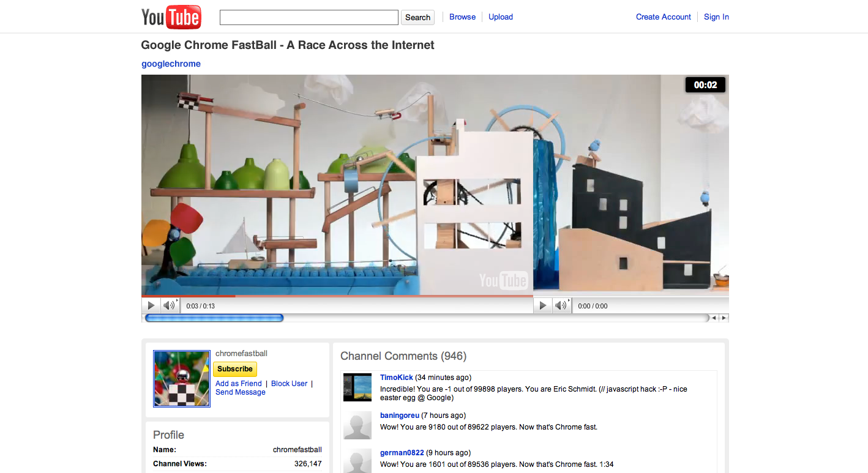The width and height of the screenshot is (868, 473).
Task: Click Send Message link
Action: (x=241, y=392)
